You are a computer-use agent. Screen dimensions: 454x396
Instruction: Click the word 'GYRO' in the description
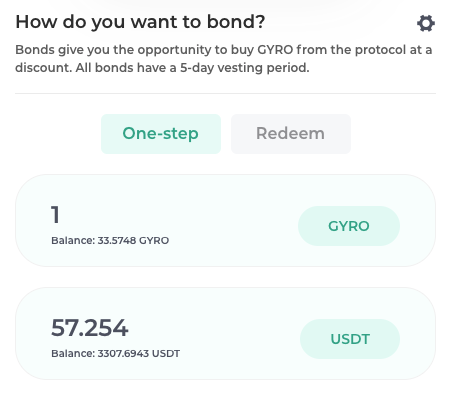[x=275, y=50]
